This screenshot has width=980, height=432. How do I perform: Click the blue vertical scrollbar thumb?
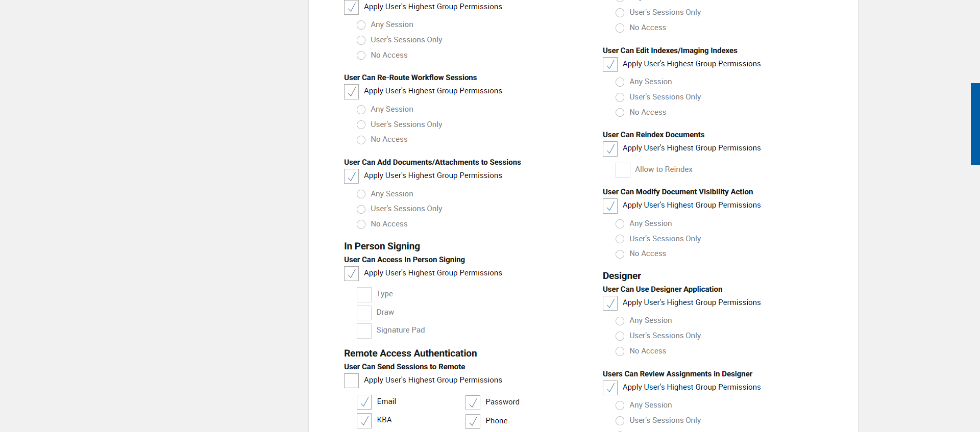click(975, 124)
